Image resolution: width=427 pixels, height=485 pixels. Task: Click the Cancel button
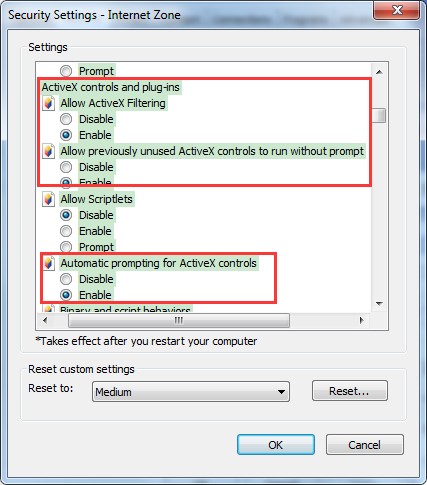coord(365,445)
